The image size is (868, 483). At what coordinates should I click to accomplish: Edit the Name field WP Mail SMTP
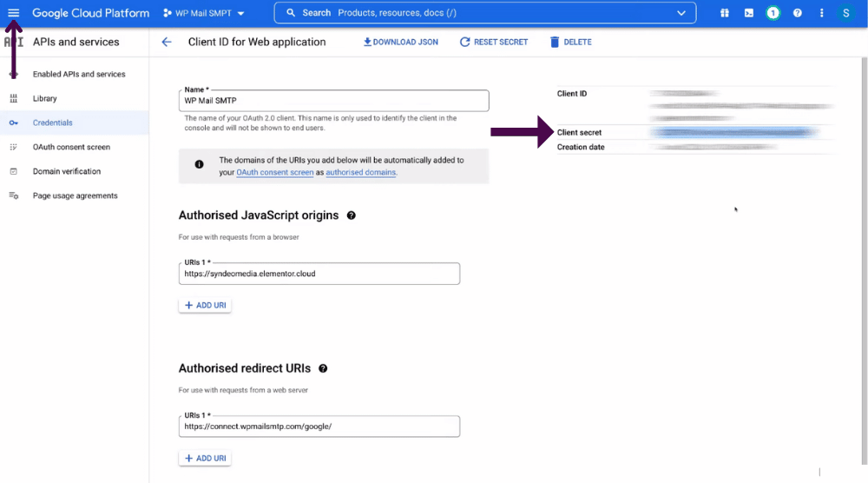334,101
